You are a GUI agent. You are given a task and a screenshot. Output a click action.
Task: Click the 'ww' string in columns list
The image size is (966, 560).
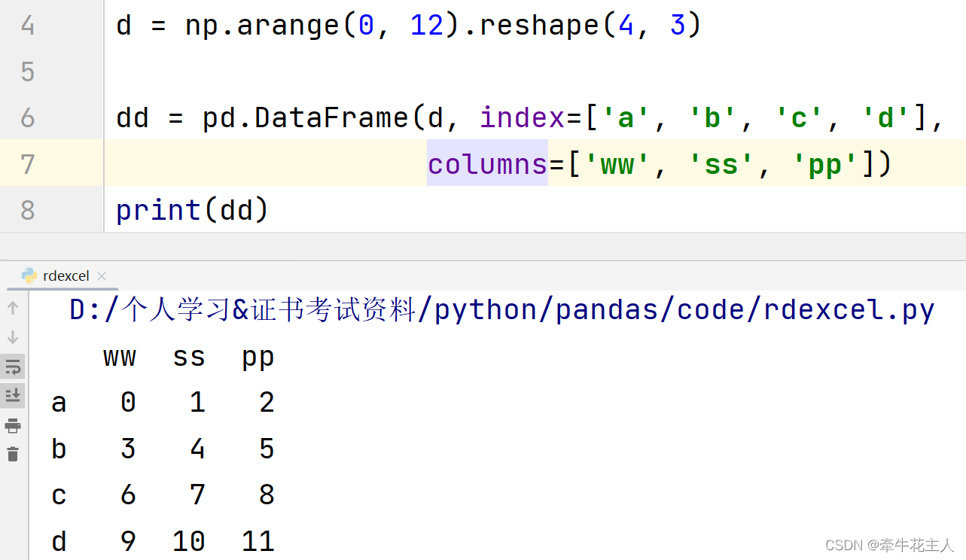click(x=617, y=163)
